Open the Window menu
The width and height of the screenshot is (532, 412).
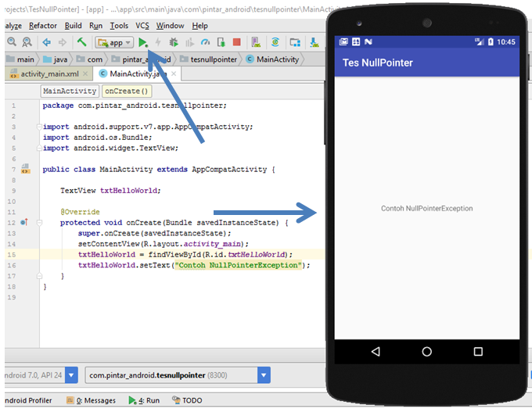170,26
